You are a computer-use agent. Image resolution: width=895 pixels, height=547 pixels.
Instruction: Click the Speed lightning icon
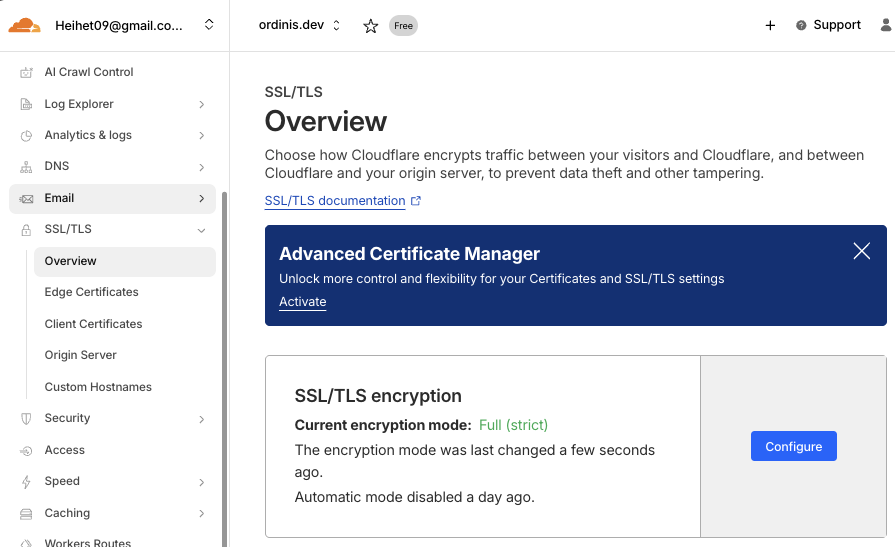click(x=26, y=482)
